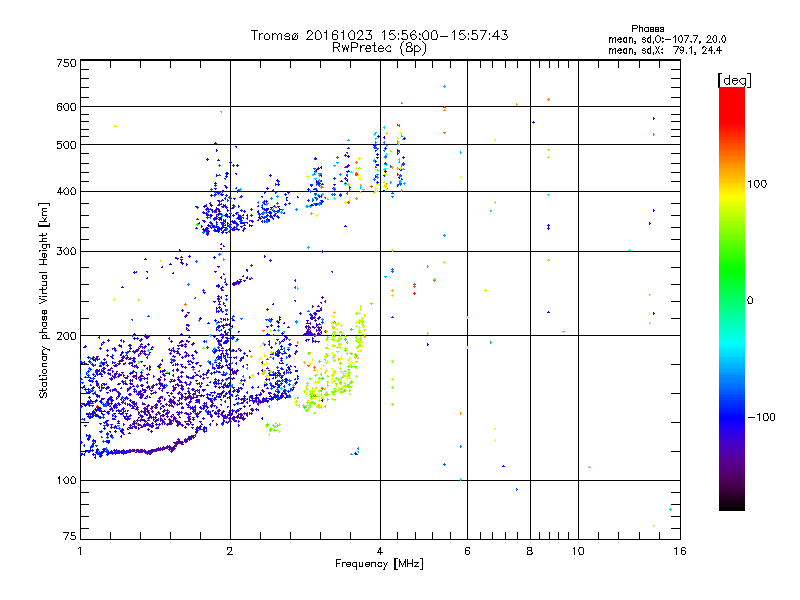Screen dimensions: 800x600
Task: Click the y-axis tick label '200'
Action: 66,336
